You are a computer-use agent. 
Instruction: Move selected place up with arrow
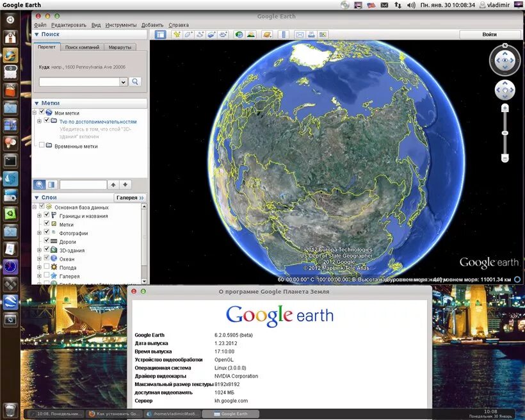113,184
